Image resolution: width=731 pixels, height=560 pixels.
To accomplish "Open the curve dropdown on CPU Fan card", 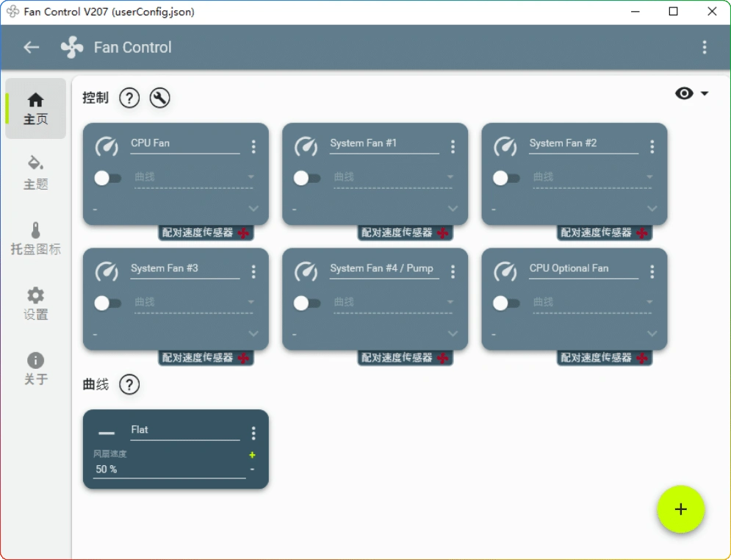I will [253, 176].
